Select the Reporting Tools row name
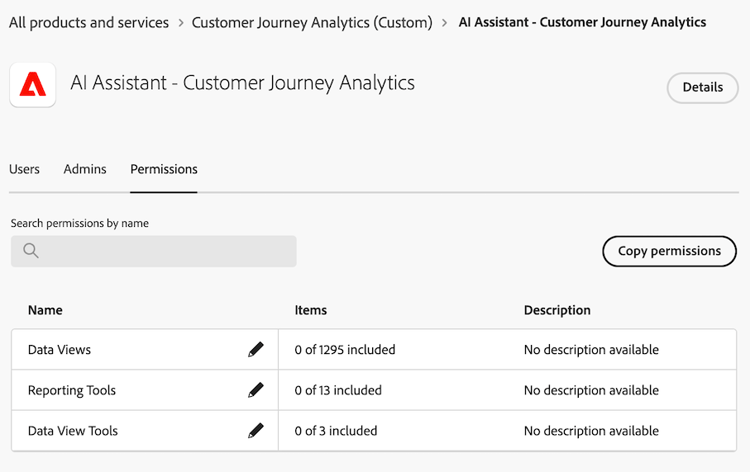 [x=72, y=390]
